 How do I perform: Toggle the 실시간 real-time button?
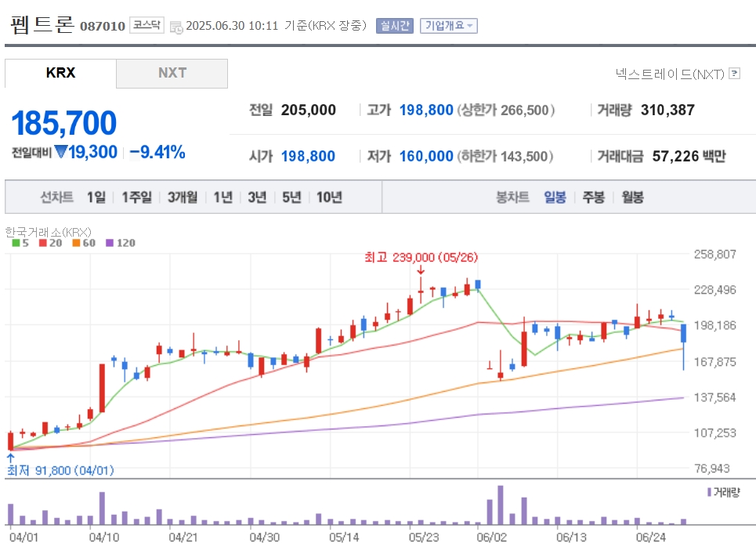pos(395,26)
